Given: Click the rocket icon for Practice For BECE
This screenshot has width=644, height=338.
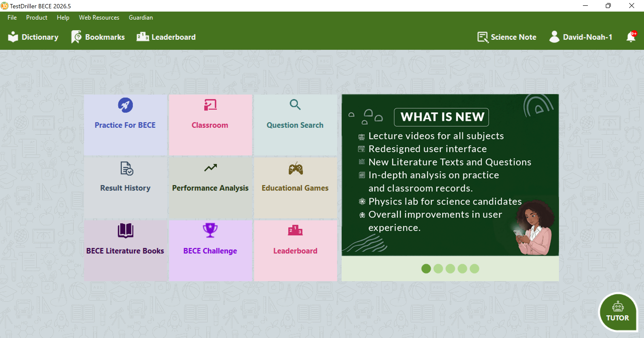Looking at the screenshot, I should (x=125, y=105).
